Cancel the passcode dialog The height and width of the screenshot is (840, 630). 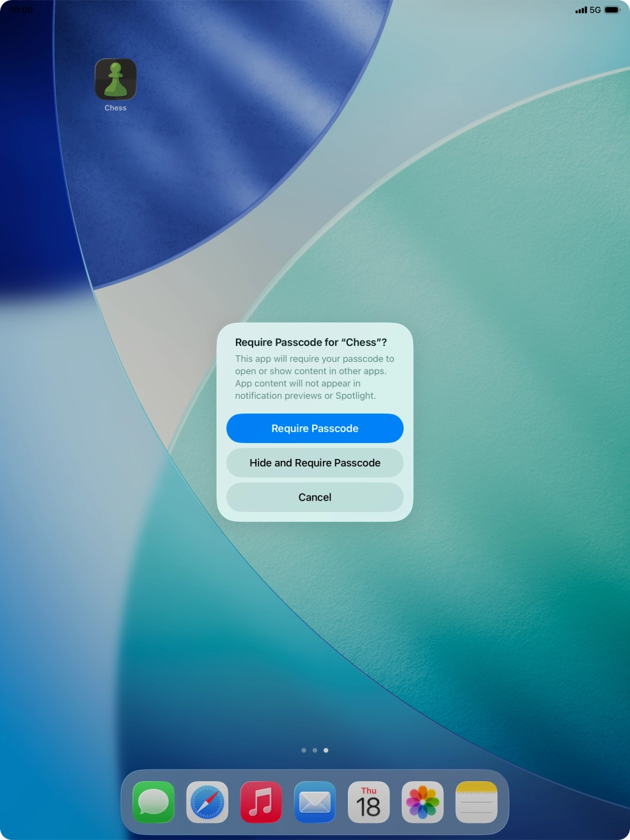[x=315, y=497]
